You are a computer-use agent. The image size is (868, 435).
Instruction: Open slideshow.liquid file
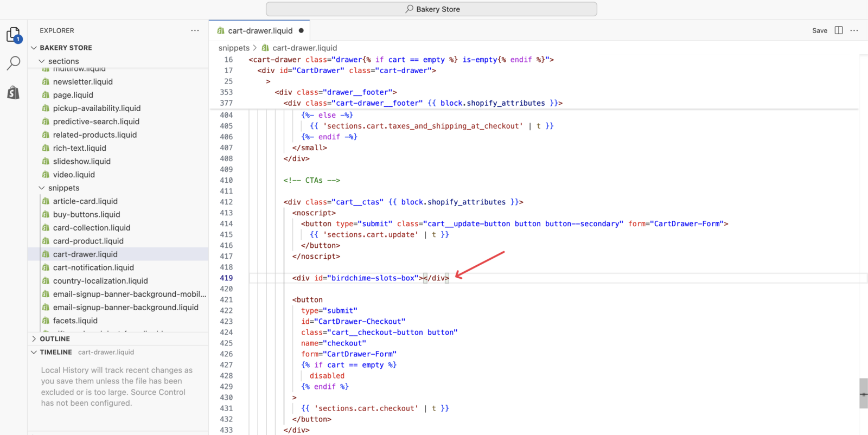click(82, 161)
